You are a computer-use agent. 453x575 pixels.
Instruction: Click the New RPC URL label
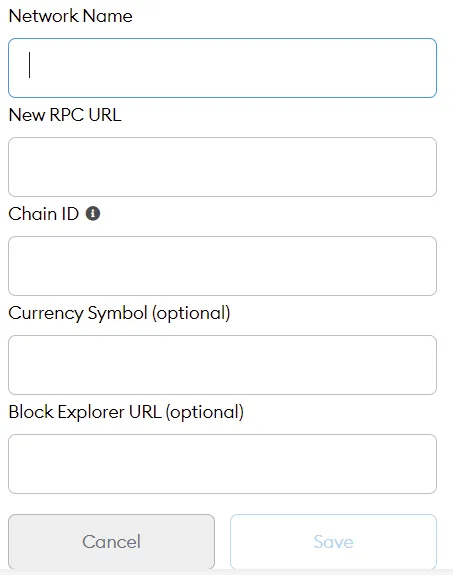65,115
